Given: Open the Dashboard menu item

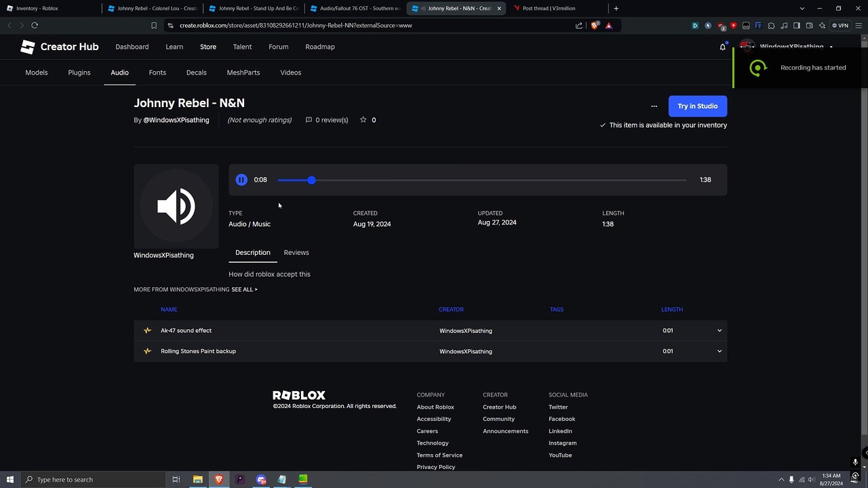Looking at the screenshot, I should click(x=132, y=47).
